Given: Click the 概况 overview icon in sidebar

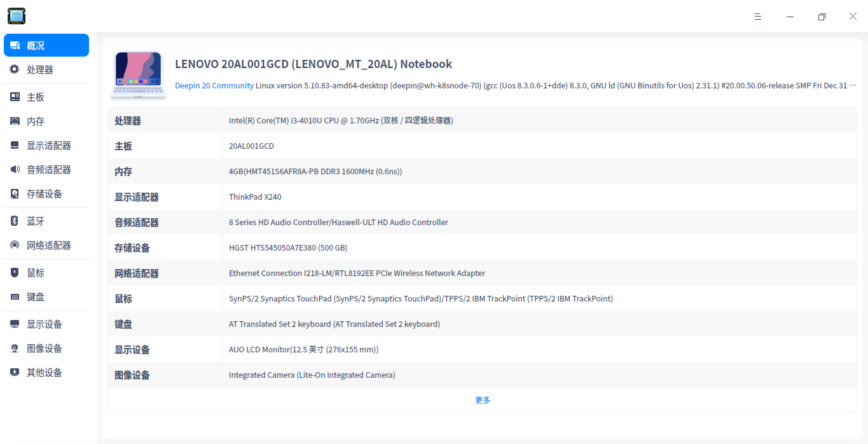Looking at the screenshot, I should 15,46.
